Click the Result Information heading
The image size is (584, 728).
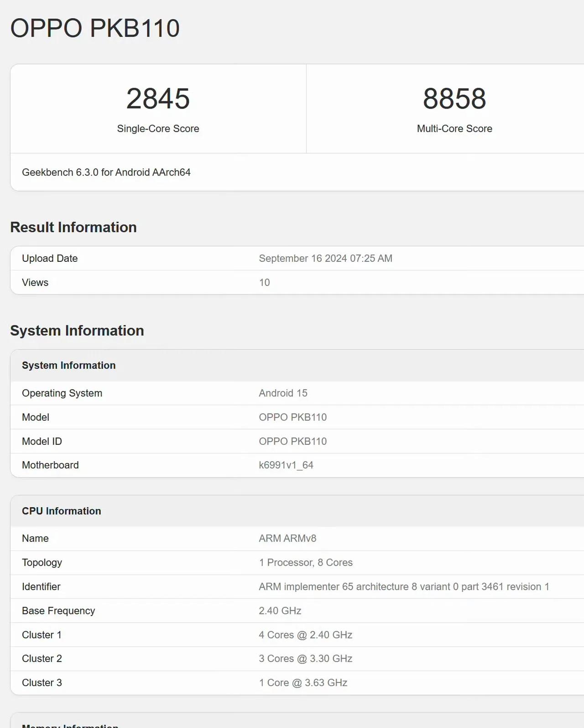coord(73,227)
